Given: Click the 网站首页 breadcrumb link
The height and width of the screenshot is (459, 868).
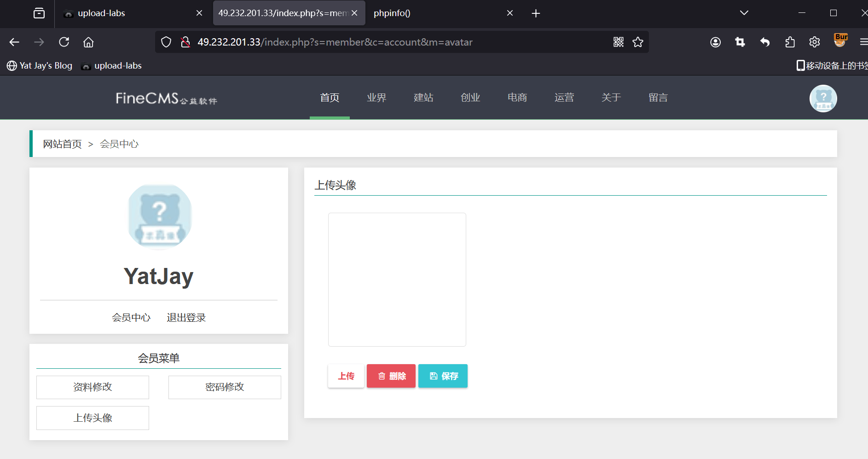Looking at the screenshot, I should click(x=62, y=144).
